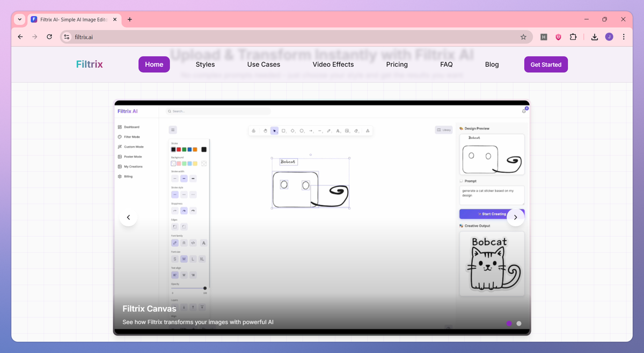Click the canvas search field

[x=218, y=111]
